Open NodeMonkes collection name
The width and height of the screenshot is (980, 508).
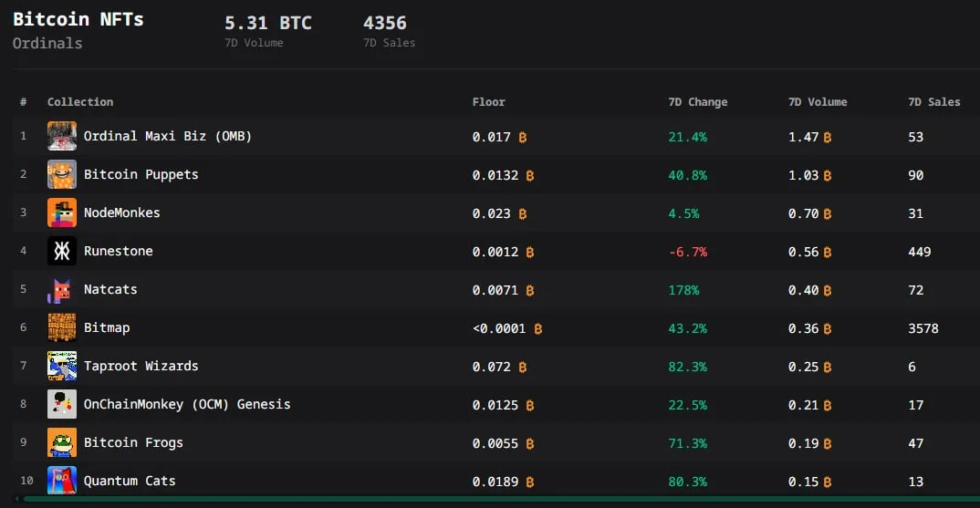[x=122, y=213]
